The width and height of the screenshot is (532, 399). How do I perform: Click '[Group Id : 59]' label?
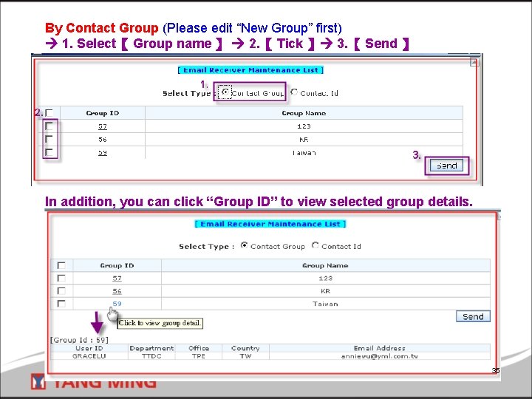pyautogui.click(x=79, y=340)
